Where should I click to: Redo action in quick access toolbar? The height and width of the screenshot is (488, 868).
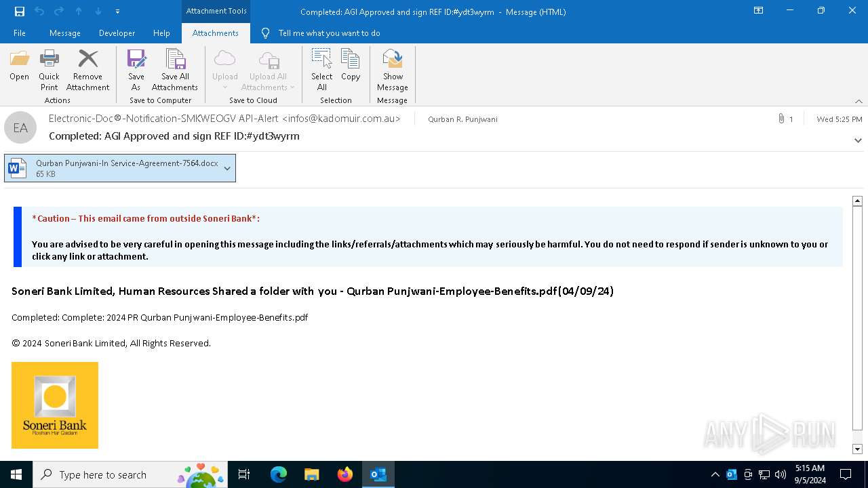(x=58, y=11)
